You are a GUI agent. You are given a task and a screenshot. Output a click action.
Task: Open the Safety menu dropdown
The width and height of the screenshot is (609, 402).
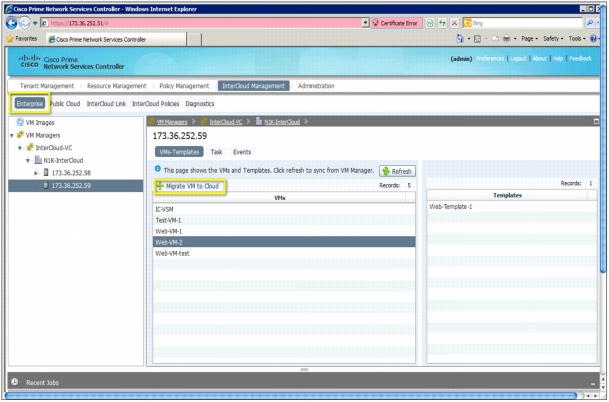click(x=551, y=38)
